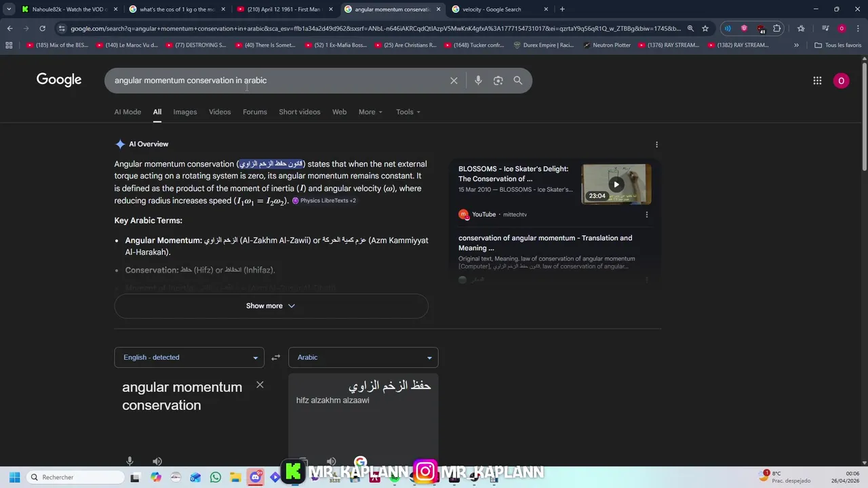The image size is (868, 488).
Task: Open File Explorer from taskbar
Action: pos(235,477)
